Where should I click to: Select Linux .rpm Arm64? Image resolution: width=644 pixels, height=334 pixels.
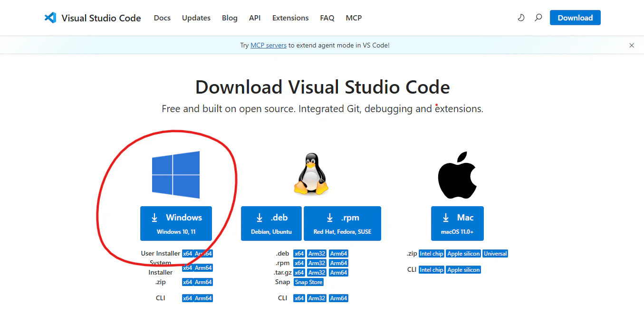338,263
